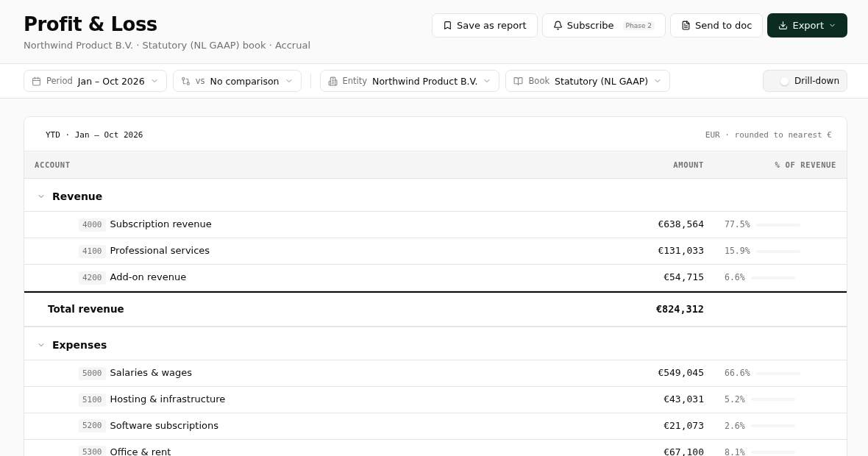This screenshot has width=868, height=456.
Task: Click the compare icon beside vs
Action: coord(185,82)
